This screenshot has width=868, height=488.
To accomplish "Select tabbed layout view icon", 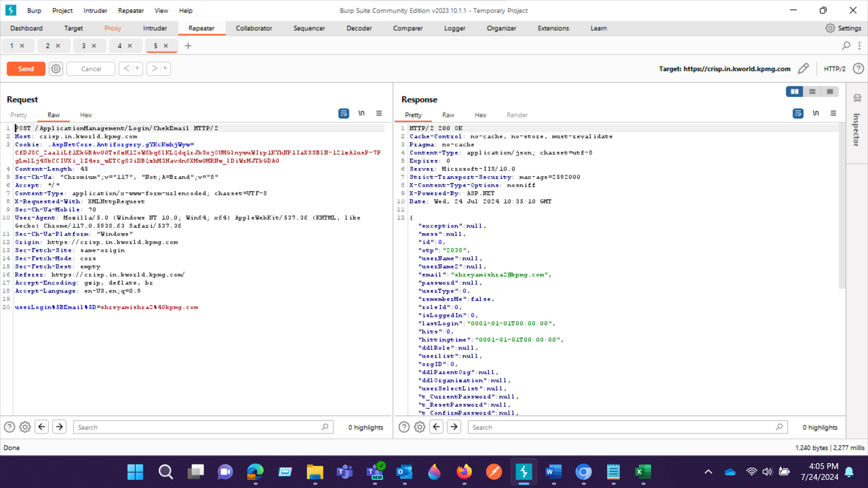I will click(x=830, y=92).
